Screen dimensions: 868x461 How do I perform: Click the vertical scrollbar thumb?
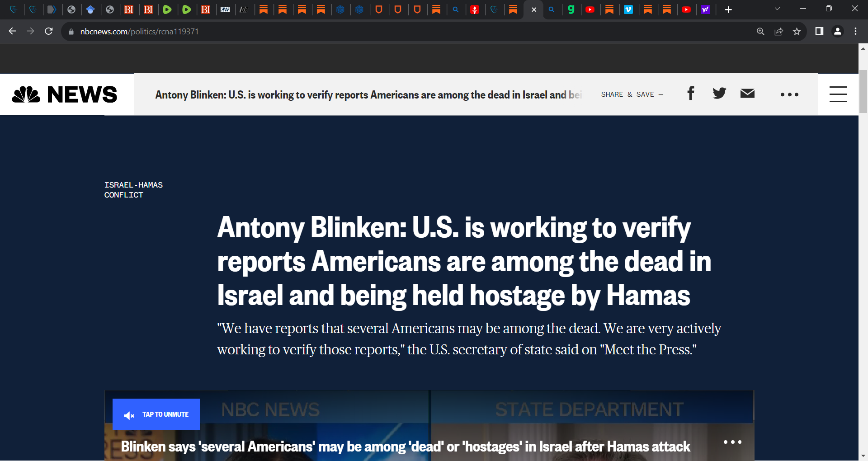click(863, 91)
